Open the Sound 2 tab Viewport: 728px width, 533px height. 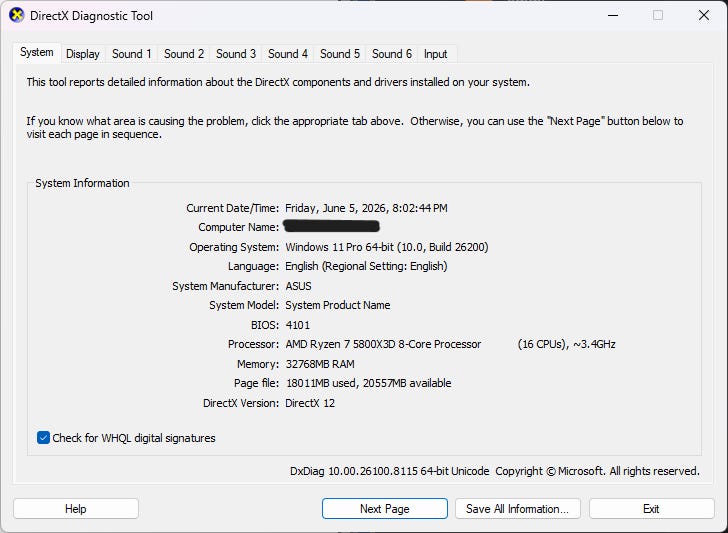point(184,54)
